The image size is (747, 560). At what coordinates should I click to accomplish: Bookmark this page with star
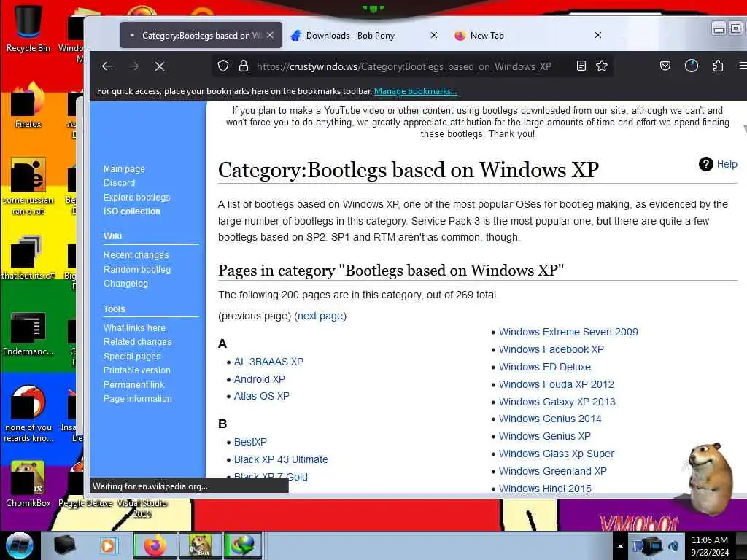click(x=602, y=66)
